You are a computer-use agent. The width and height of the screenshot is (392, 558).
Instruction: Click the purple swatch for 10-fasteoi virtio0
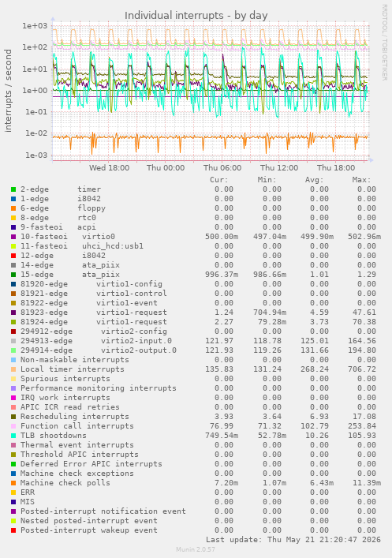pos(13,237)
